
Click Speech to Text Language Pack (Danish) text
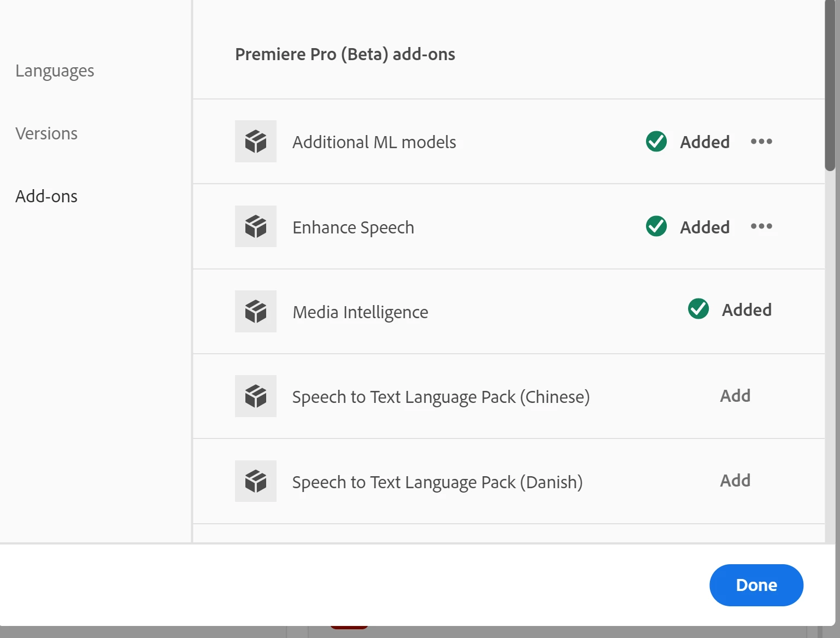point(437,482)
